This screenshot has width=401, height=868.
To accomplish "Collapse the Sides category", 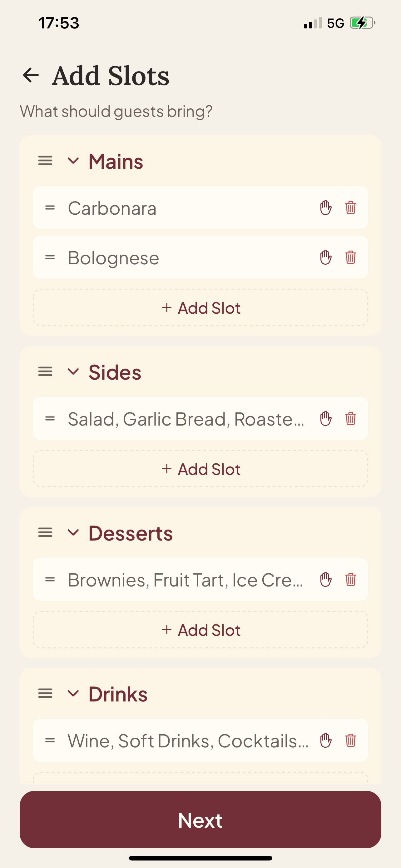I will (x=73, y=372).
